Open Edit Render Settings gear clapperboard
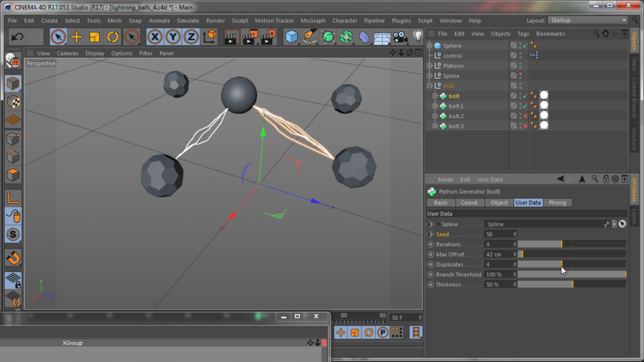The height and width of the screenshot is (362, 644). tap(268, 37)
